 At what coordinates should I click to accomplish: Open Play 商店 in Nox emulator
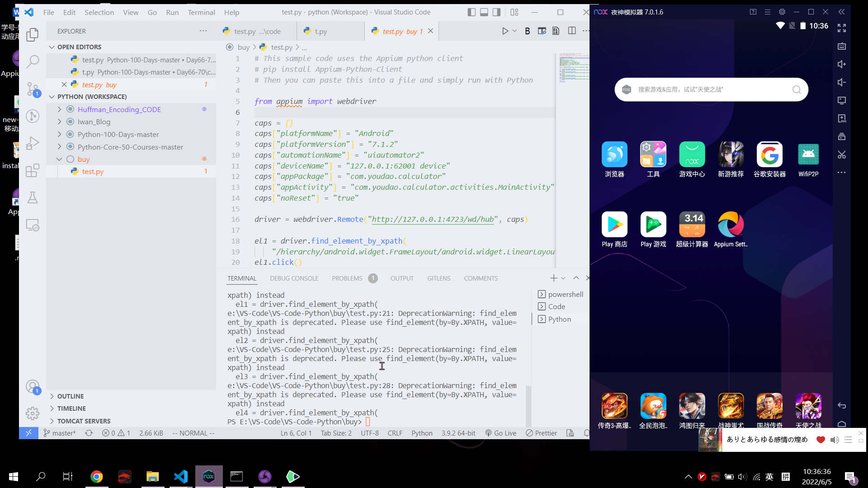point(614,230)
